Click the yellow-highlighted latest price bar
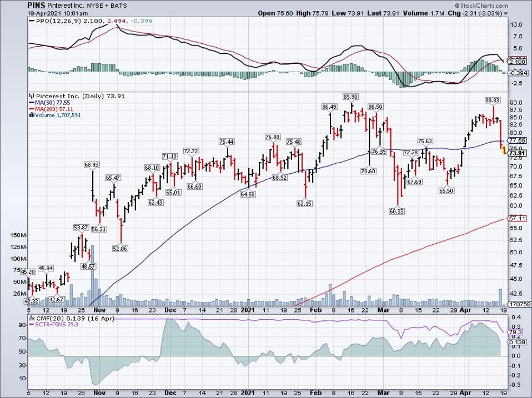The image size is (532, 398). (x=504, y=150)
